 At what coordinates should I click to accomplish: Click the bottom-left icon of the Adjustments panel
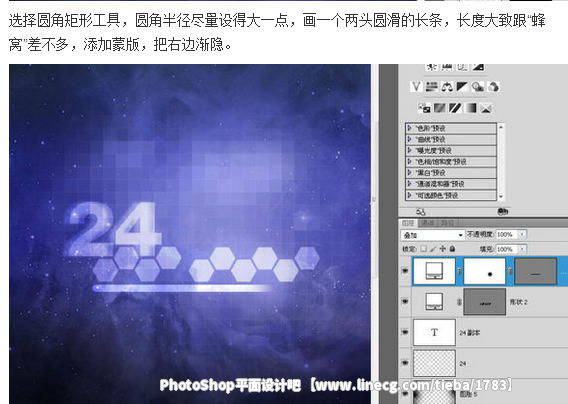pyautogui.click(x=421, y=212)
